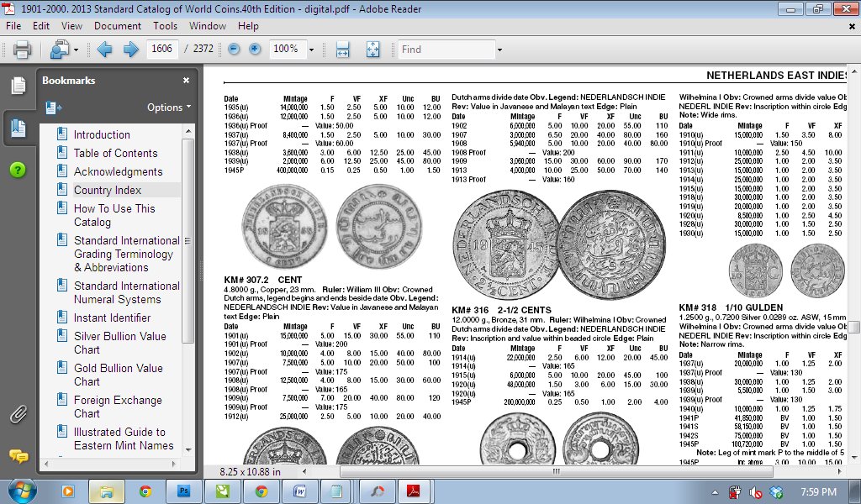Open the Acknowledgments bookmark
The width and height of the screenshot is (861, 504).
pos(118,171)
